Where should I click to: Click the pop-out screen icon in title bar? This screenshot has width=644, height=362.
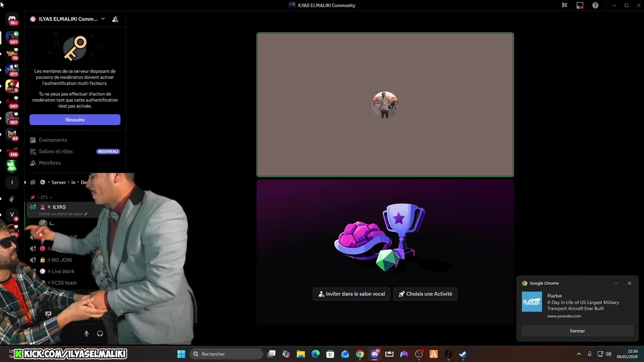coord(580,6)
